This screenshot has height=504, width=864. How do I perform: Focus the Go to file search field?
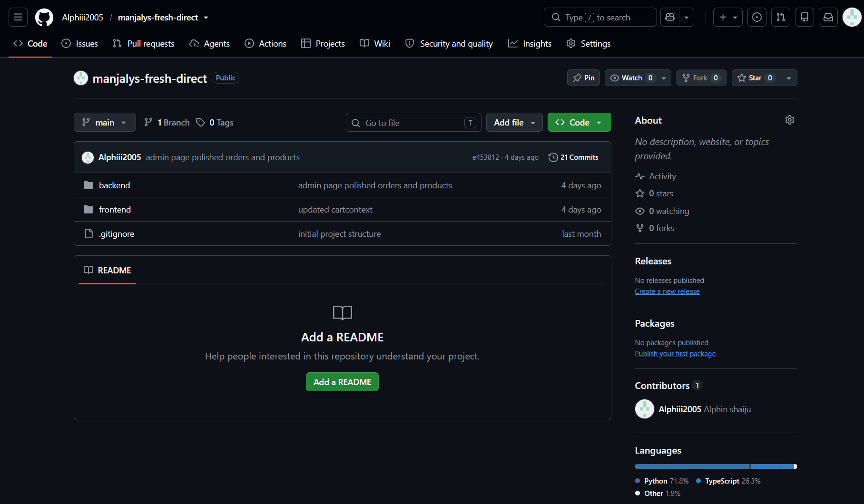coord(413,123)
